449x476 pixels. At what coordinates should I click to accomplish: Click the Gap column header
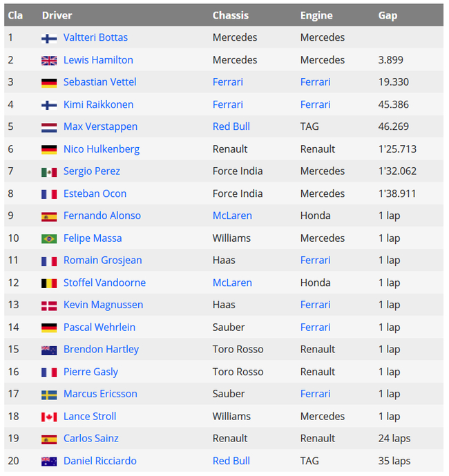point(388,15)
